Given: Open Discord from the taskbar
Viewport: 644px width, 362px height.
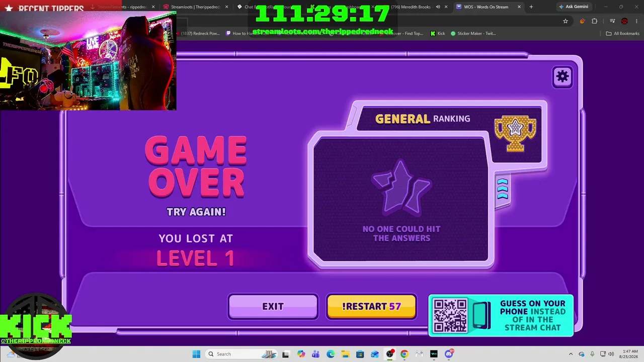Looking at the screenshot, I should (x=449, y=354).
